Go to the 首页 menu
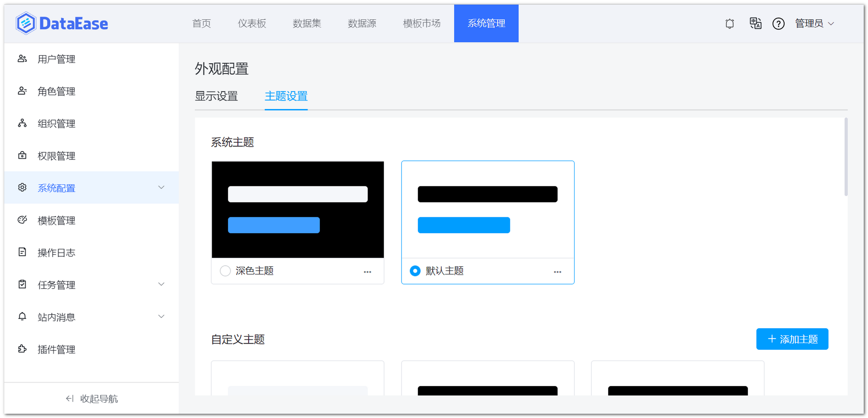Viewport: 868px width, 418px height. click(201, 23)
